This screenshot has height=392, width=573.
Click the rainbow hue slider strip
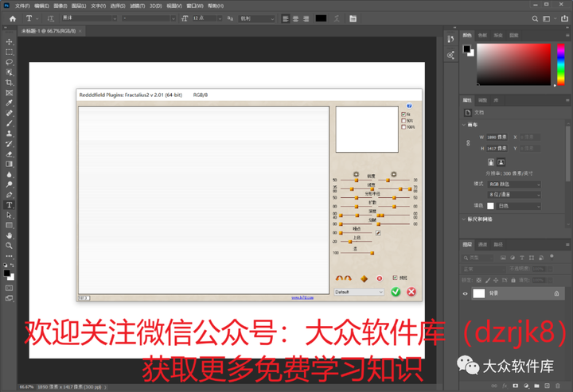point(560,64)
